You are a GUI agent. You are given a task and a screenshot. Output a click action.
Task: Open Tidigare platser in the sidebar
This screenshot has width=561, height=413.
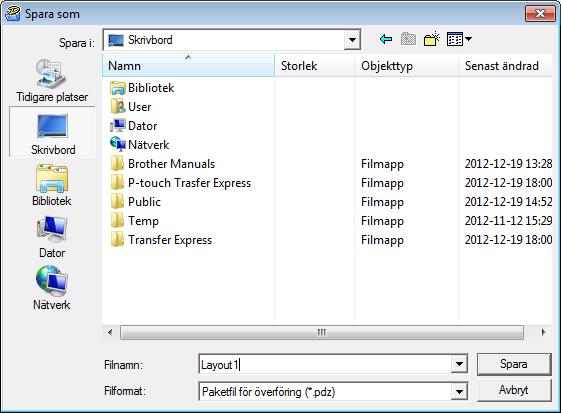click(52, 80)
